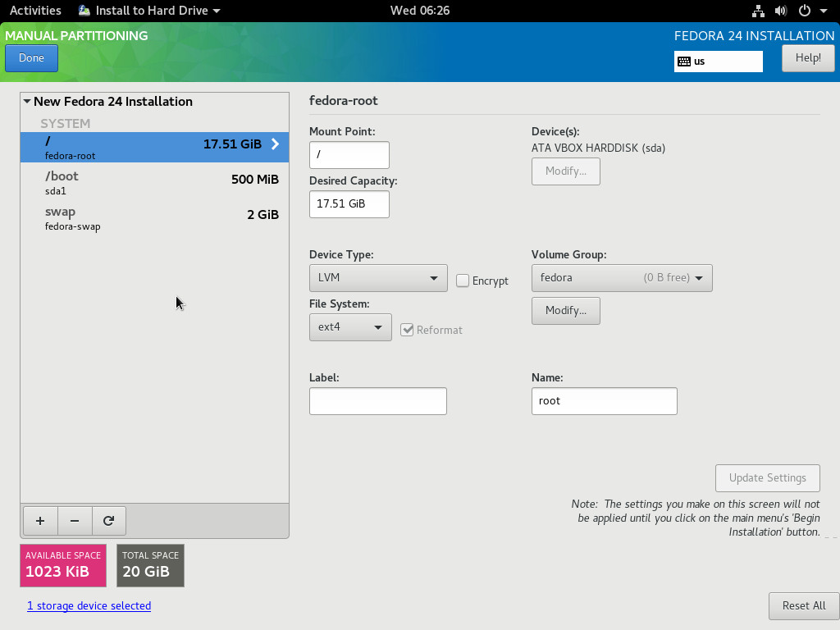Click the power icon in top bar
The width and height of the screenshot is (840, 630).
(x=805, y=11)
